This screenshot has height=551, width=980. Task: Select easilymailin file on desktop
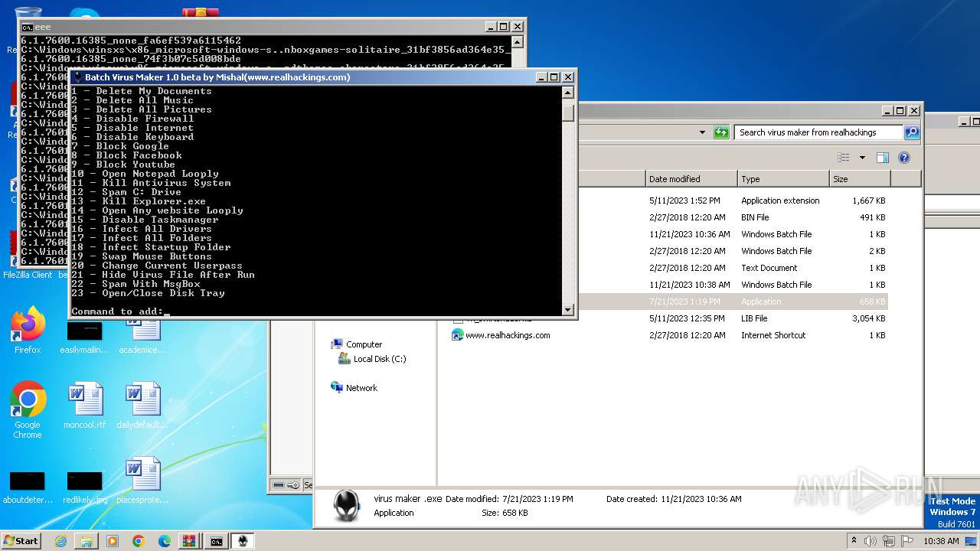84,337
